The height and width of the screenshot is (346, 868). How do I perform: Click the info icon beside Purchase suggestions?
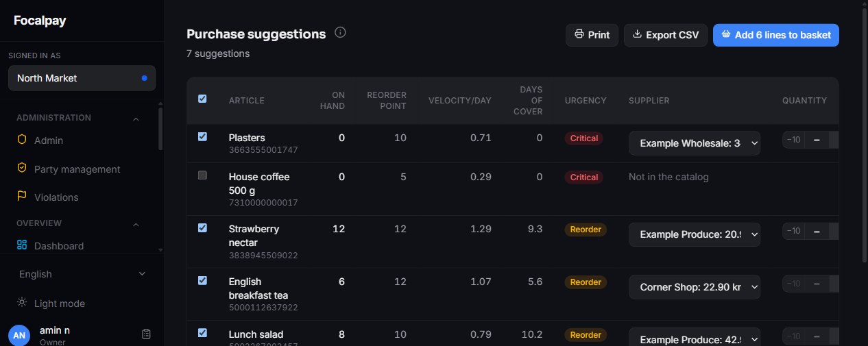[340, 32]
